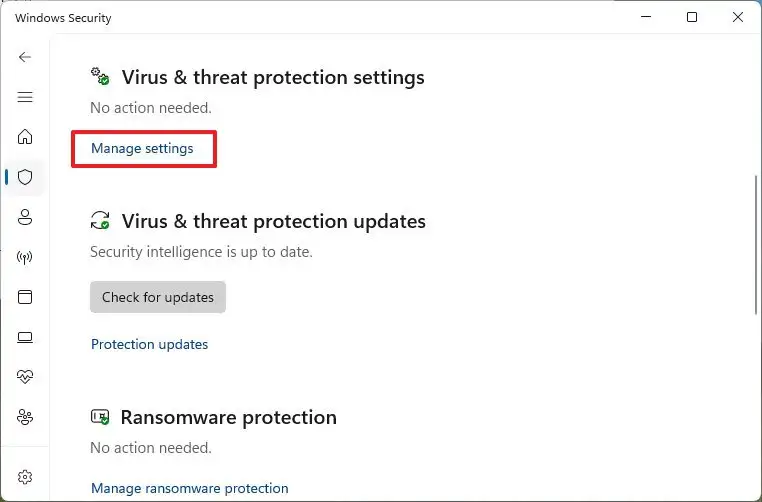Viewport: 762px width, 502px height.
Task: Open Family options sidebar icon
Action: [25, 417]
